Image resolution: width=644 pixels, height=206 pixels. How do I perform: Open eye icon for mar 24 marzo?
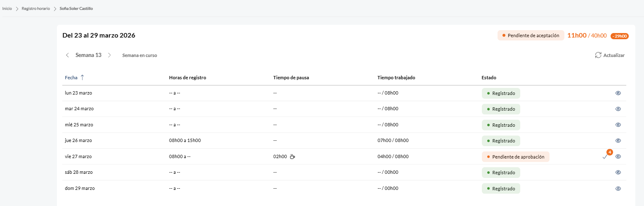point(618,109)
